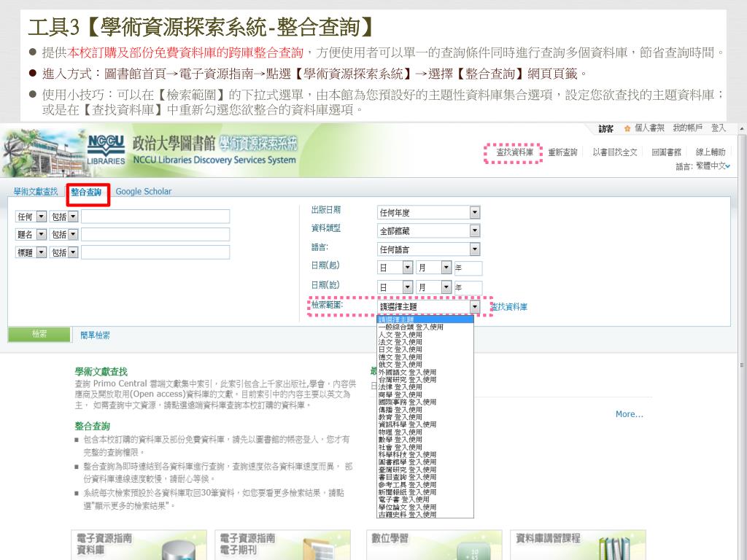The width and height of the screenshot is (747, 560).
Task: Open the 語言 language chevron selector
Action: [727, 166]
